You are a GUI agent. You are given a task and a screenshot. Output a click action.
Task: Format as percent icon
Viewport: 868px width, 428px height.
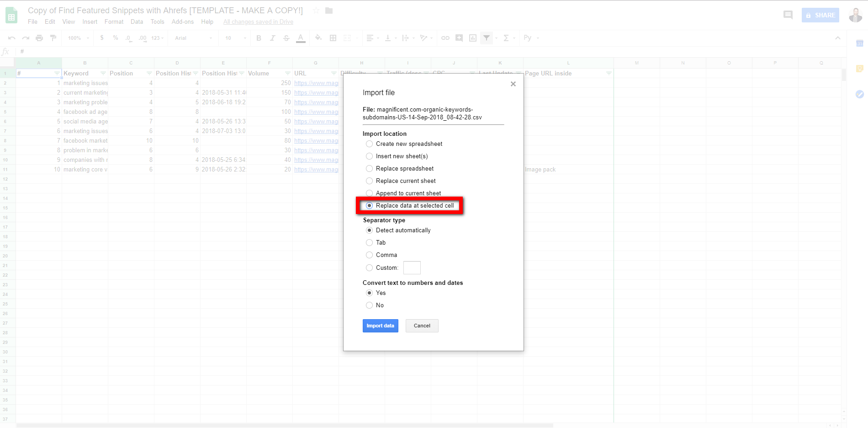coord(116,38)
